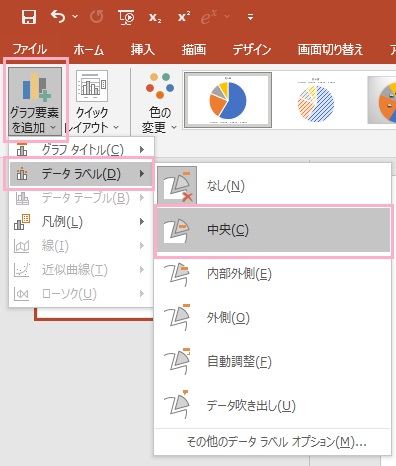
Task: Expand arrow beside データ テーブル(B)
Action: point(142,198)
